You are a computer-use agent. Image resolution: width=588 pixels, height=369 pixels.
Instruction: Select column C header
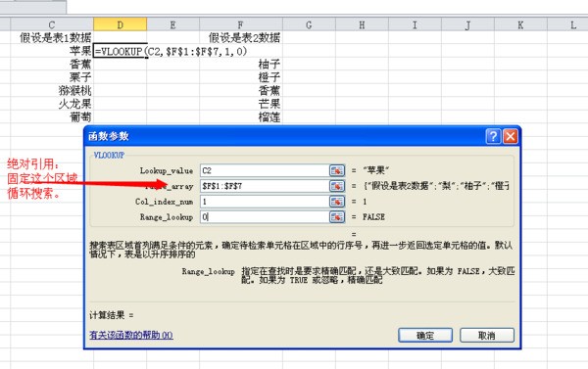pos(52,24)
